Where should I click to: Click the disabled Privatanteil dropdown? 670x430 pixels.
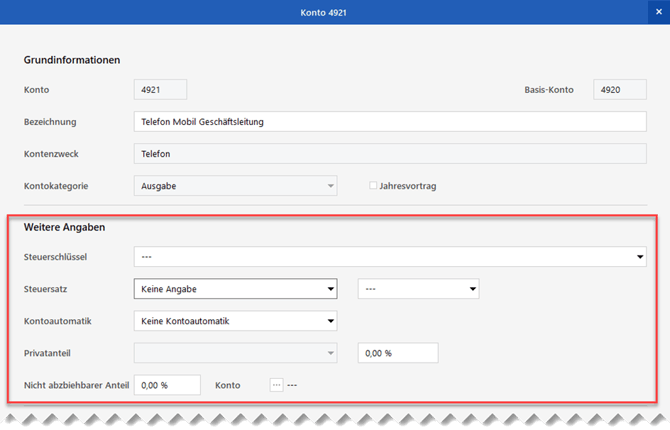(x=234, y=353)
